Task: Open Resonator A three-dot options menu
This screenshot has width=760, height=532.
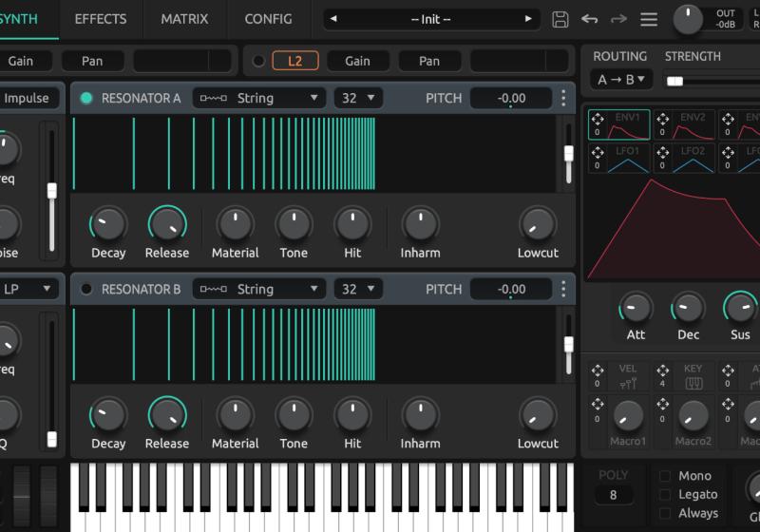Action: click(x=563, y=98)
